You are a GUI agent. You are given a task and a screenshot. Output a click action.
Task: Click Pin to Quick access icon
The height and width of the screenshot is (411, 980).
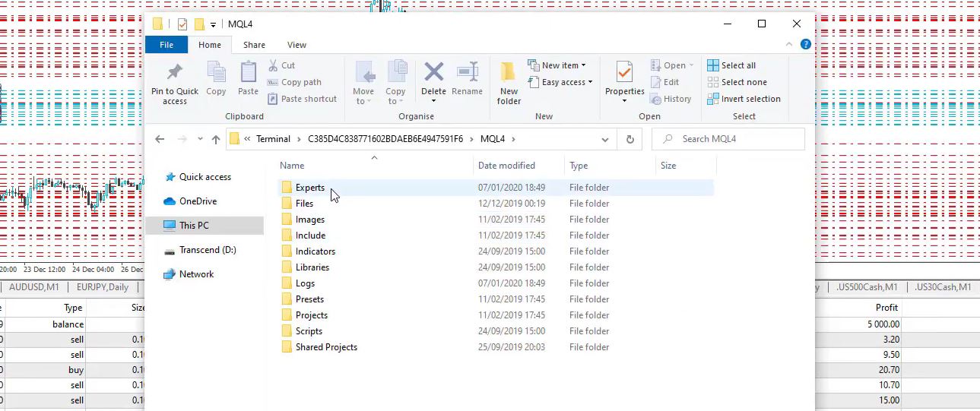point(174,73)
